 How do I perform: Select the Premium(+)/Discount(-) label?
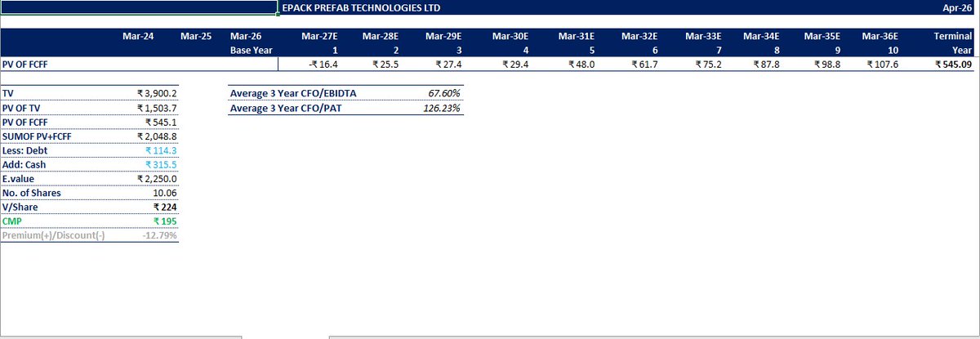tap(55, 235)
